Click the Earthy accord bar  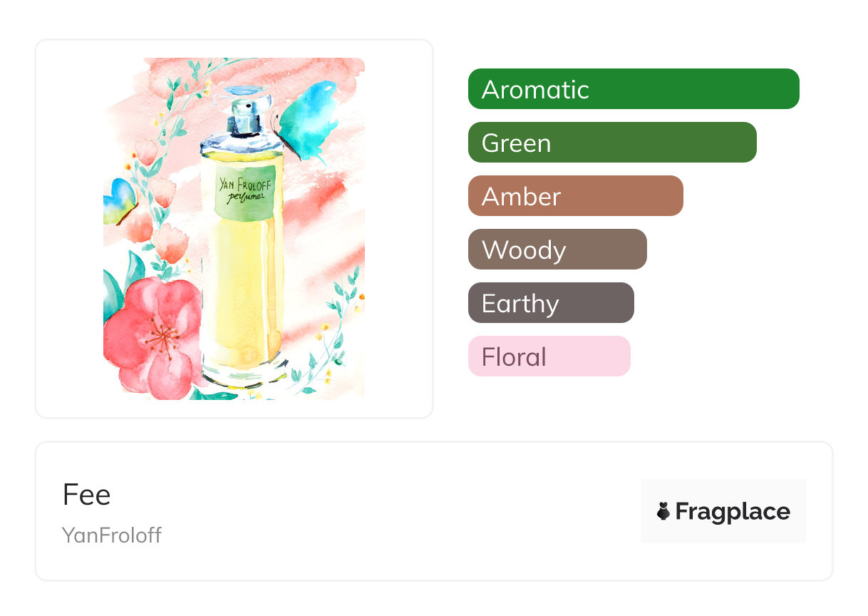tap(550, 303)
